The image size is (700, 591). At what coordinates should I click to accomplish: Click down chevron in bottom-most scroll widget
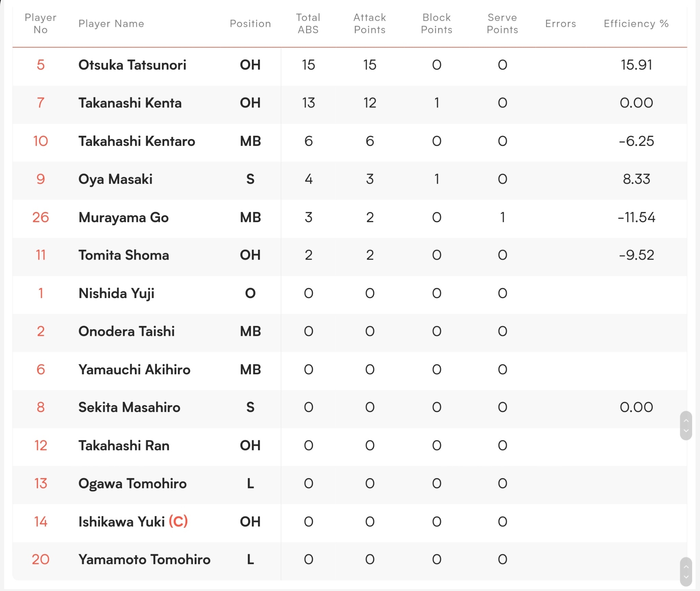686,577
